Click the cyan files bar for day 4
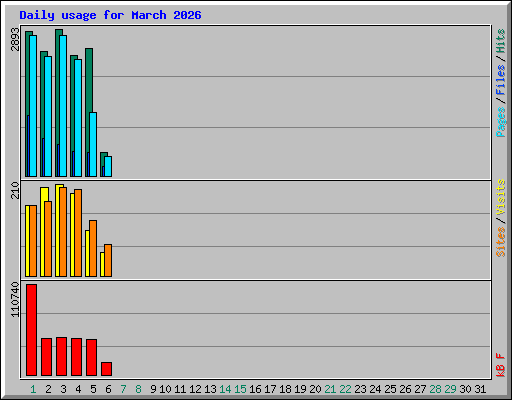Screen dimensions: 512x400 click(x=78, y=118)
